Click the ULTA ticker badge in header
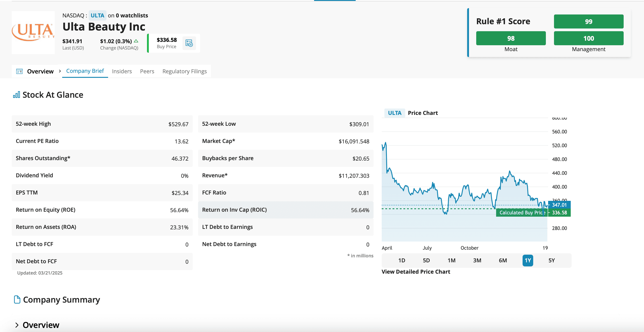The height and width of the screenshot is (332, 644). [x=97, y=16]
